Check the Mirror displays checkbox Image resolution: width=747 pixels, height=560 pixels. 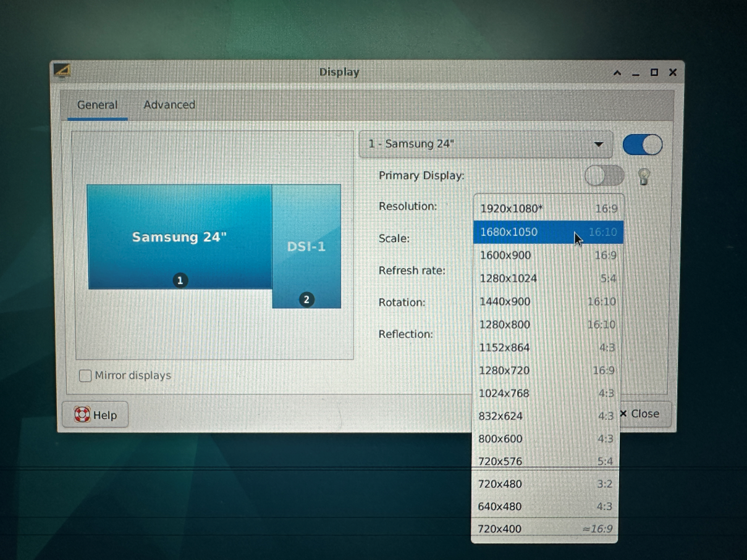tap(85, 375)
